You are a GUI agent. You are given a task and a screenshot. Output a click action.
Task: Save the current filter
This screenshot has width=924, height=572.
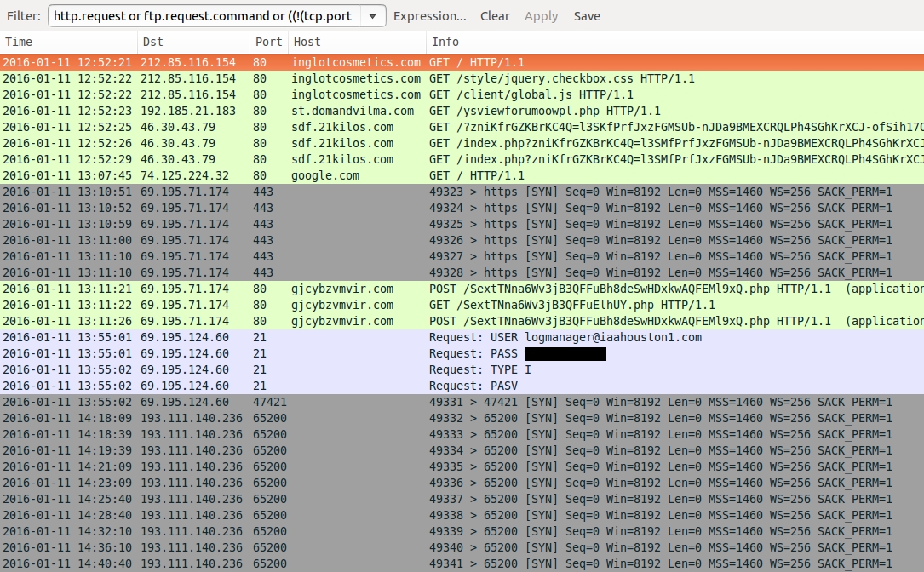587,16
